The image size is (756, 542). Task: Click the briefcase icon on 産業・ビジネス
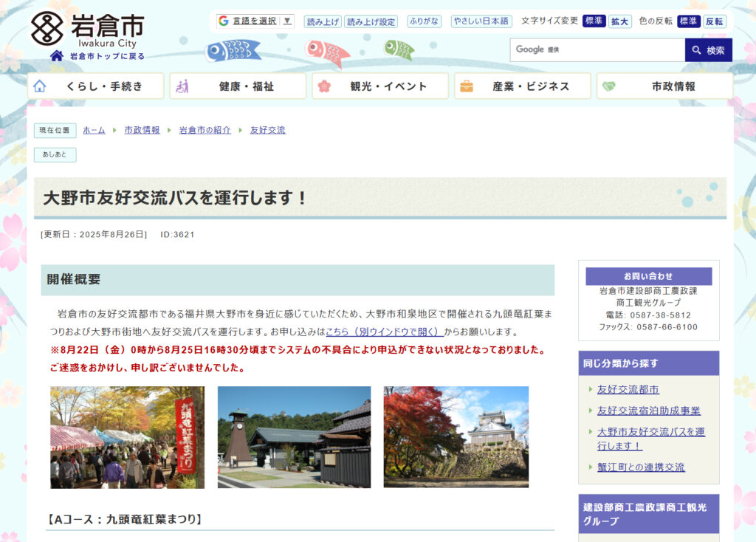click(x=467, y=86)
